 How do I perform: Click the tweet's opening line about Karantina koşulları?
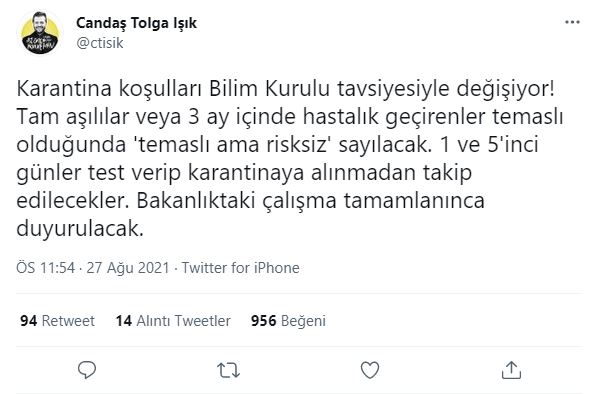(286, 89)
